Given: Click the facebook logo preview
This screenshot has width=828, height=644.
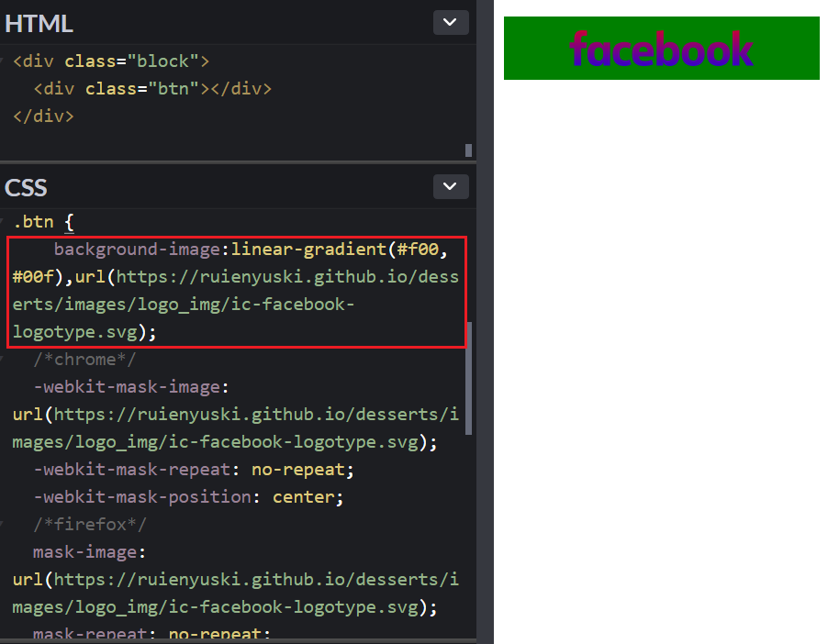Looking at the screenshot, I should click(x=661, y=49).
